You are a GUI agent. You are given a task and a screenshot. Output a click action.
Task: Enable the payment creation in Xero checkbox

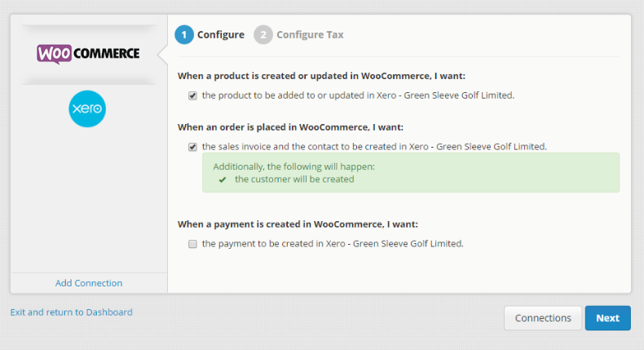point(192,244)
